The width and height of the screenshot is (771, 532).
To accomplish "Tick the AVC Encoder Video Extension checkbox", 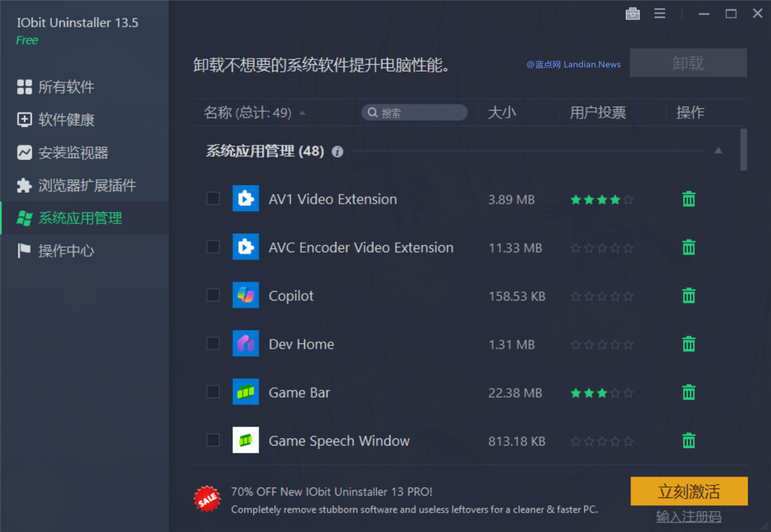I will point(213,246).
